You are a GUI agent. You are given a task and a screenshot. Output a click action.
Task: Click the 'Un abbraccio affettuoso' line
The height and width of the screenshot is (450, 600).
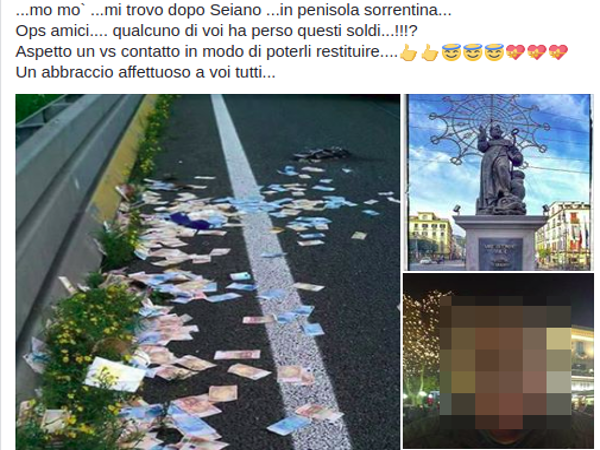point(145,72)
